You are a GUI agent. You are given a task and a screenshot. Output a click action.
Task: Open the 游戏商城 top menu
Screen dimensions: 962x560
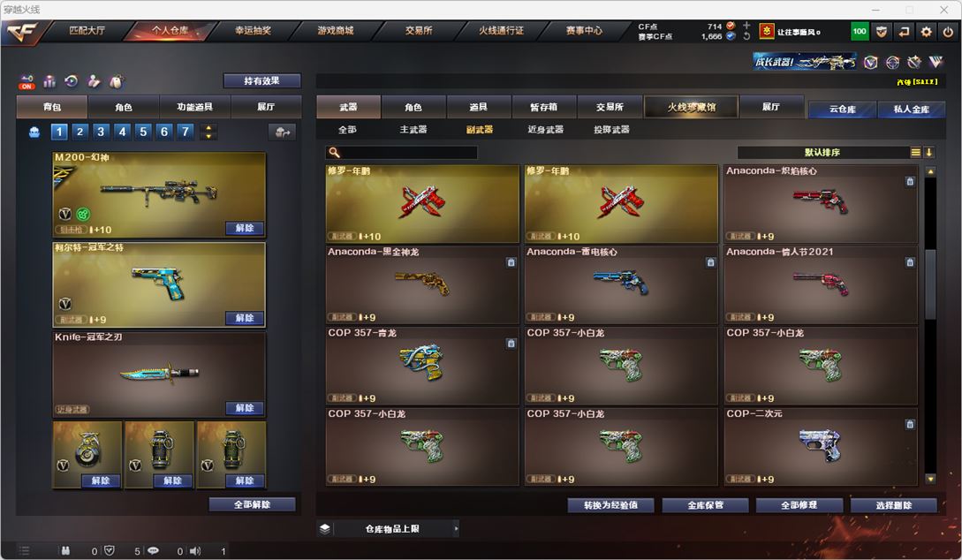click(x=336, y=30)
